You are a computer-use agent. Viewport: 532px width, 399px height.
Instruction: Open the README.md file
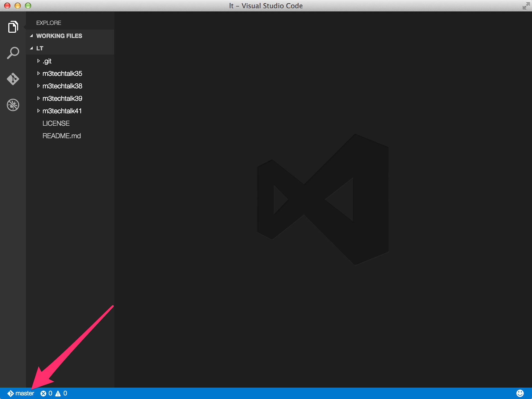(x=62, y=136)
